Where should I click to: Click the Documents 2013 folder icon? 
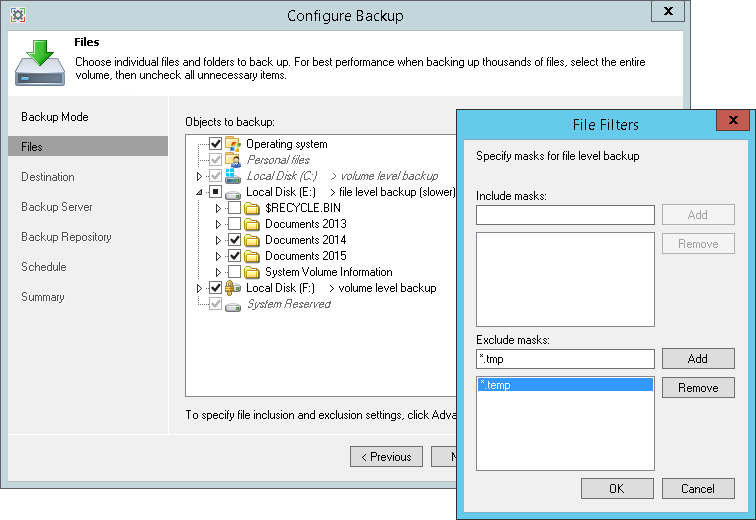[x=252, y=224]
